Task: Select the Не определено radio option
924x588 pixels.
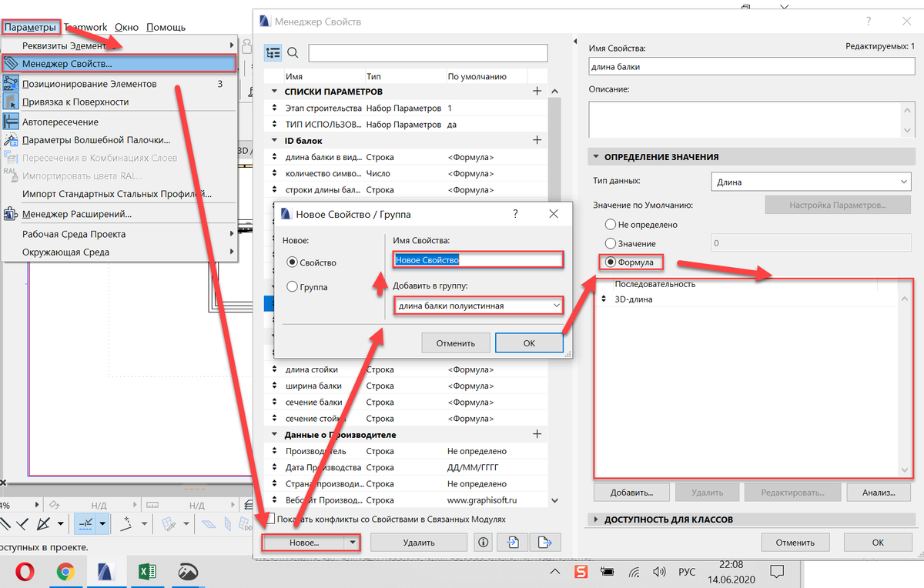Action: coord(611,225)
